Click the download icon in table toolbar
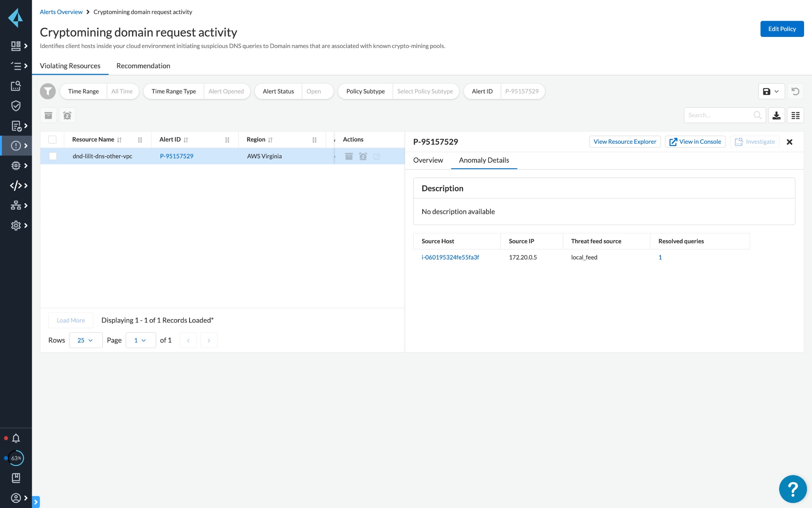812x508 pixels. [x=776, y=115]
